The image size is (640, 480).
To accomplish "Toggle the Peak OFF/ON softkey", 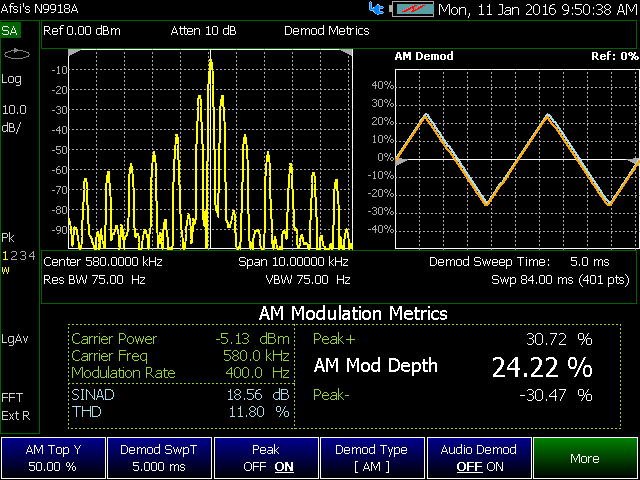I will coord(266,458).
